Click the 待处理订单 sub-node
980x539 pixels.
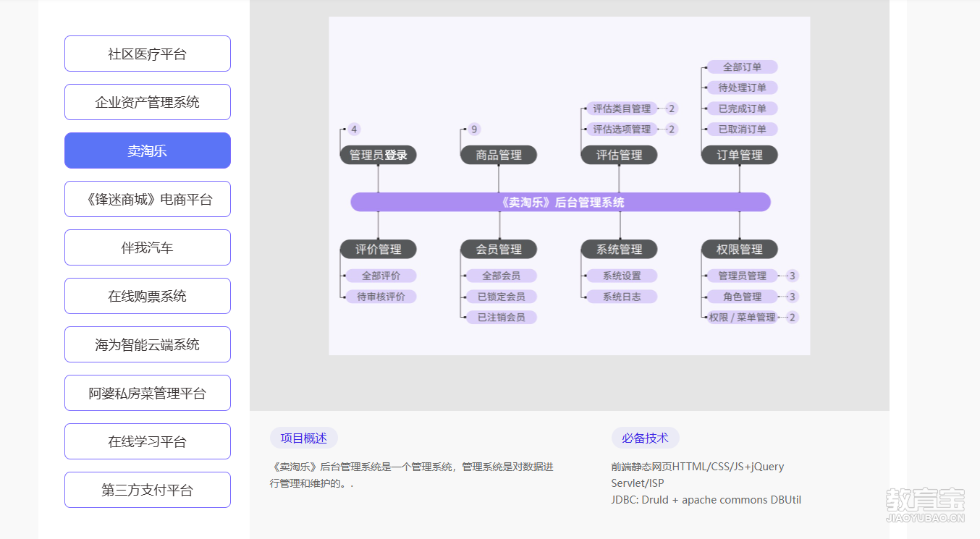(x=742, y=88)
